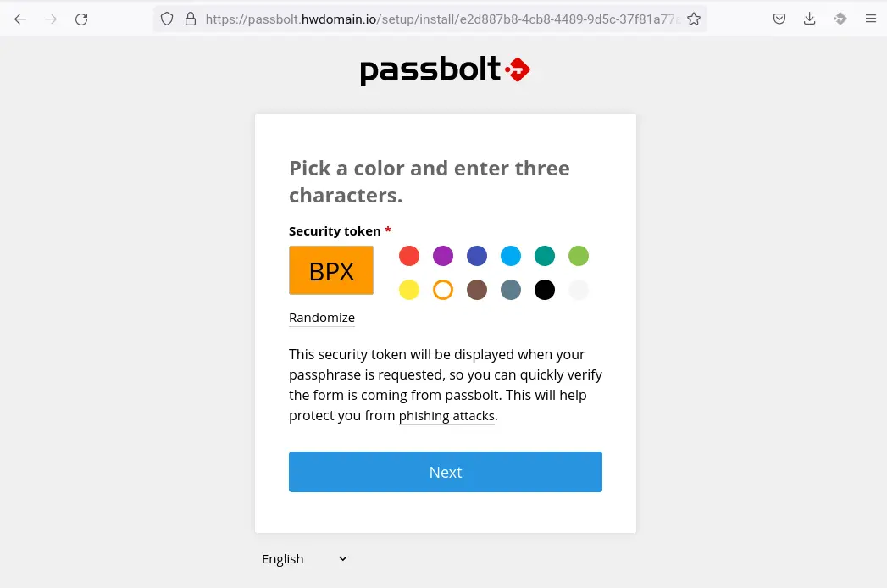Select the red color swatch
This screenshot has height=588, width=887.
409,256
